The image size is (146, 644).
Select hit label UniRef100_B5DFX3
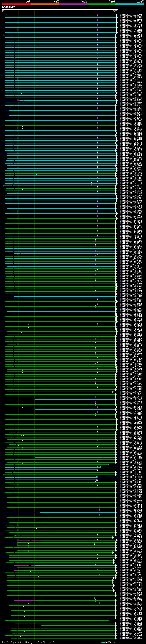[x=131, y=87]
